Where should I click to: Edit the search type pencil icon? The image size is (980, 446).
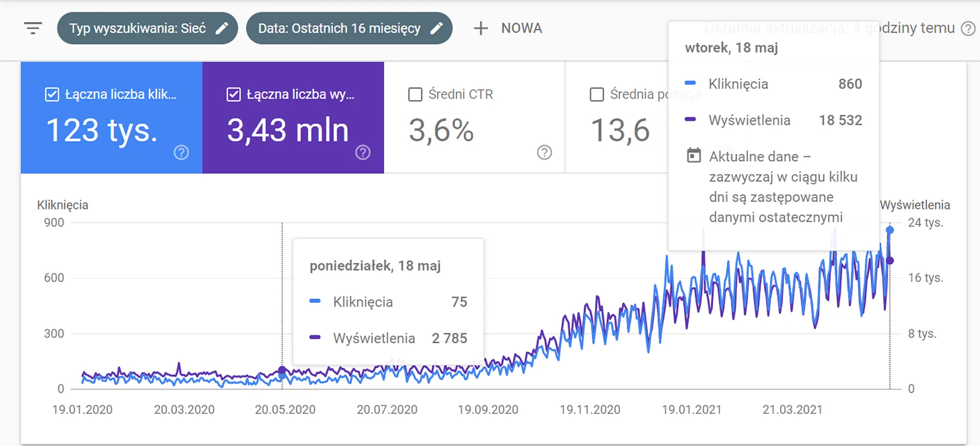point(222,28)
